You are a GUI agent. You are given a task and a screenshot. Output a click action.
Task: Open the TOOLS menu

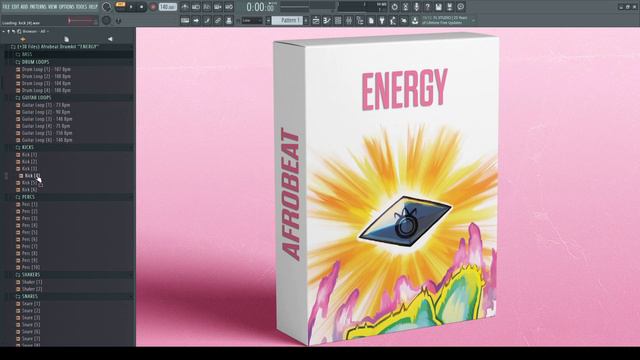click(81, 7)
